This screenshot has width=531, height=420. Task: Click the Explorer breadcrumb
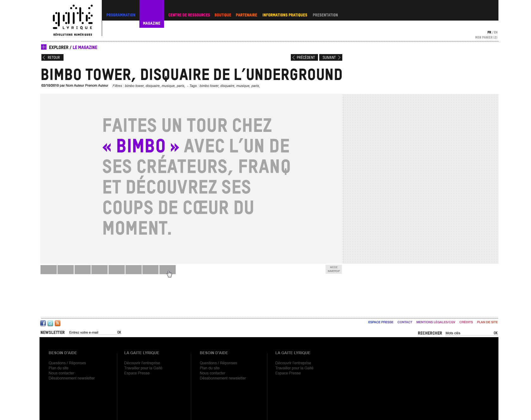tap(58, 47)
